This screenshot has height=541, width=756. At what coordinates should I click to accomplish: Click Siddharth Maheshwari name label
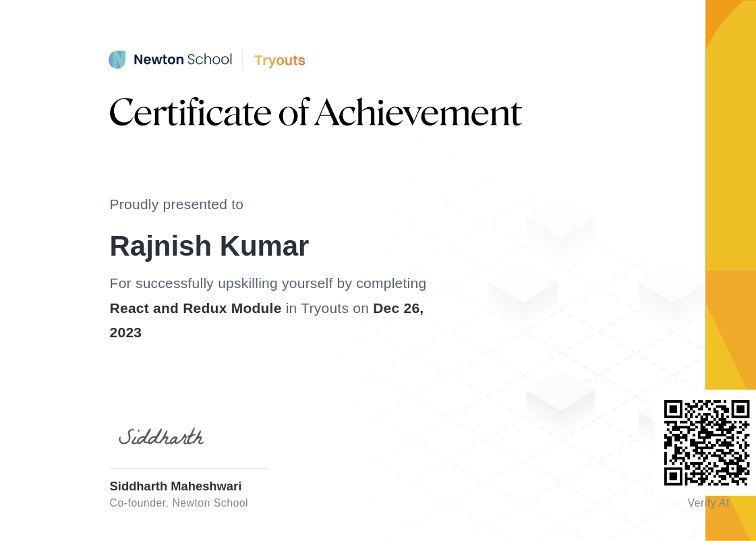tap(175, 486)
